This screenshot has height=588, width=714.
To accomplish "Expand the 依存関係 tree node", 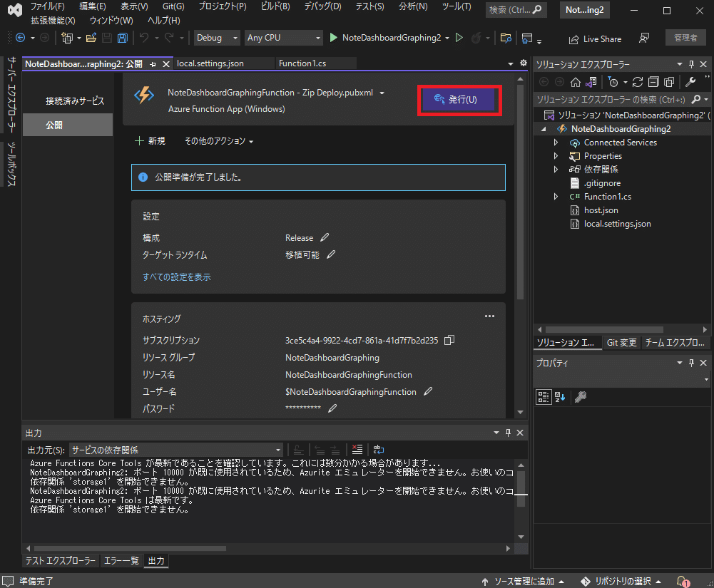I will (556, 170).
